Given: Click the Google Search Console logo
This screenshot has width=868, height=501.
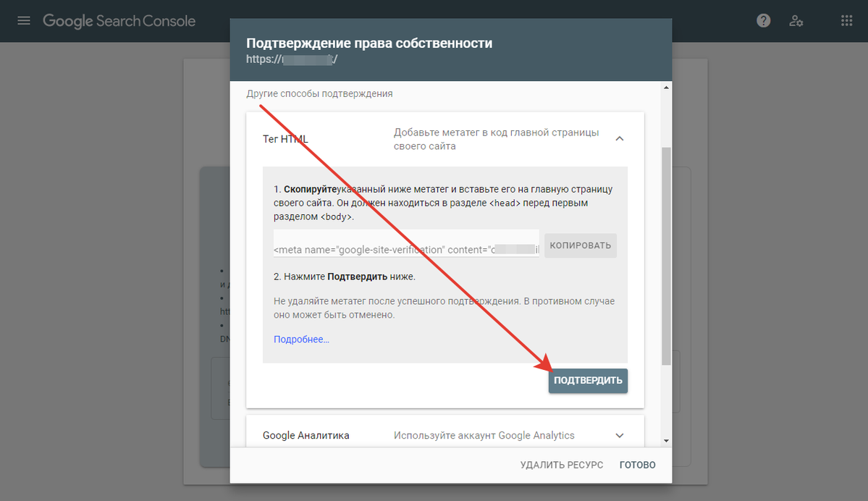Looking at the screenshot, I should pyautogui.click(x=119, y=21).
